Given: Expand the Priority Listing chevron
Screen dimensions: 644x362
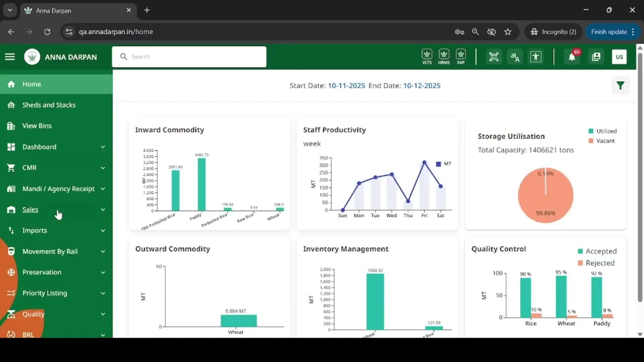Looking at the screenshot, I should point(103,293).
